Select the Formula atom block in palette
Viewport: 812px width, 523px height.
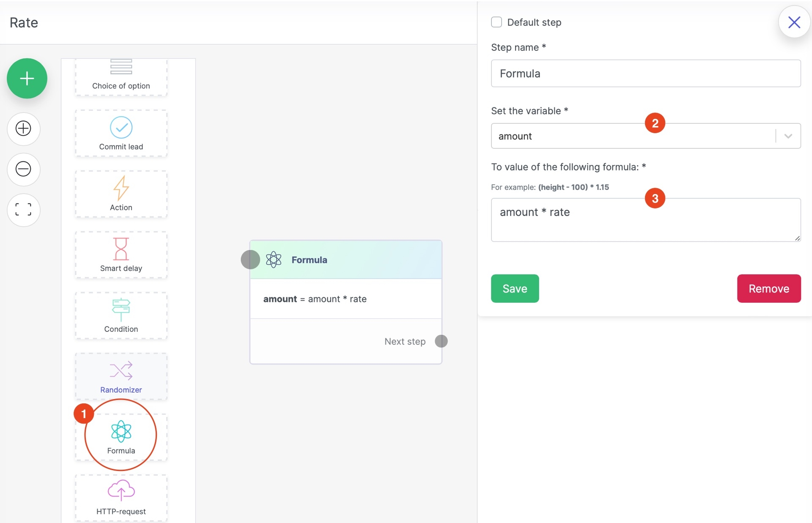coord(121,437)
